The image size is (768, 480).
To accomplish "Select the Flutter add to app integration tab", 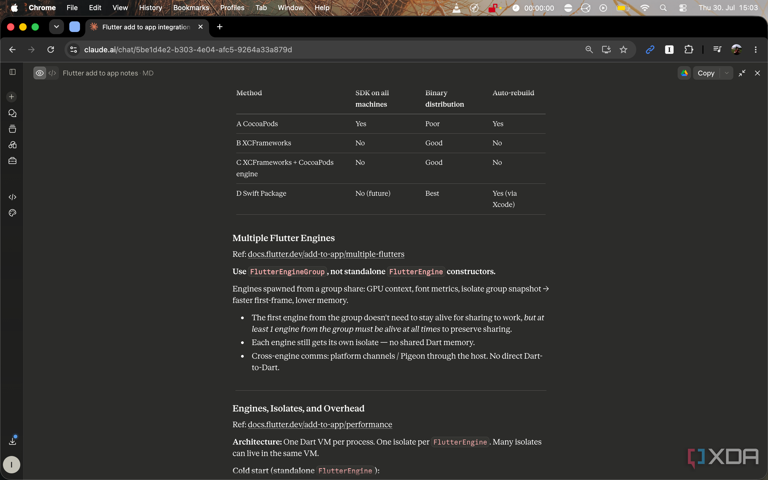I will (145, 27).
